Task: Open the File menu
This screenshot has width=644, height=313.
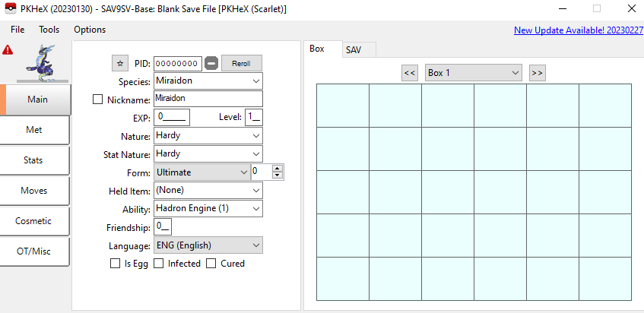Action: [17, 30]
